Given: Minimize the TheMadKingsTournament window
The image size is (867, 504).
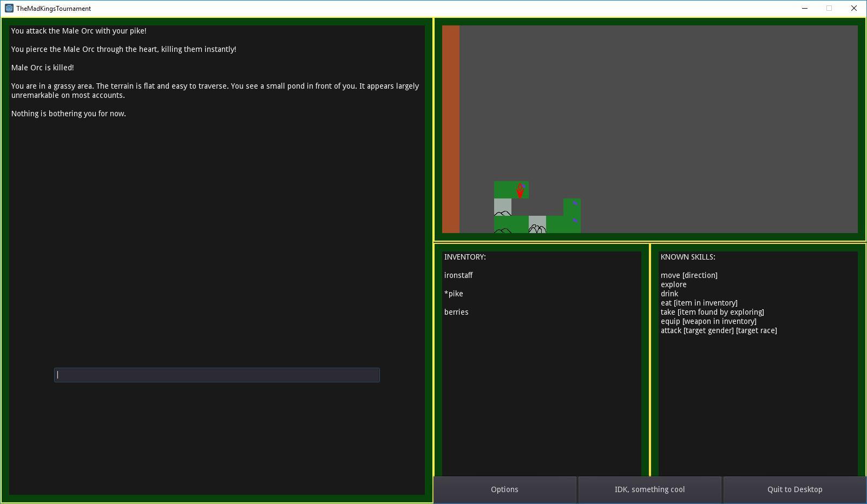Looking at the screenshot, I should pos(805,8).
